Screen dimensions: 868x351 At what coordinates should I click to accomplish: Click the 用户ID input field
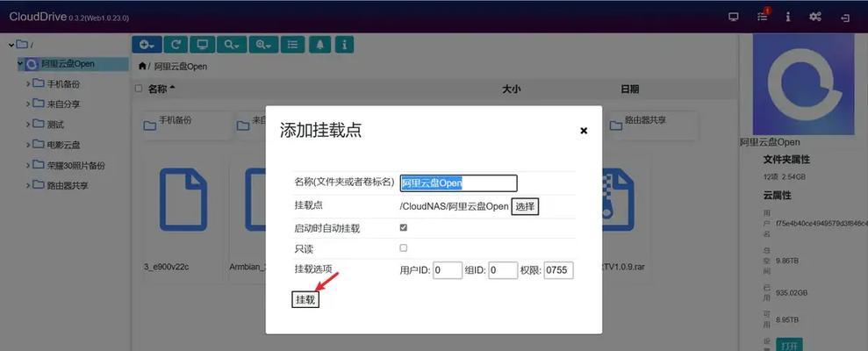point(448,271)
